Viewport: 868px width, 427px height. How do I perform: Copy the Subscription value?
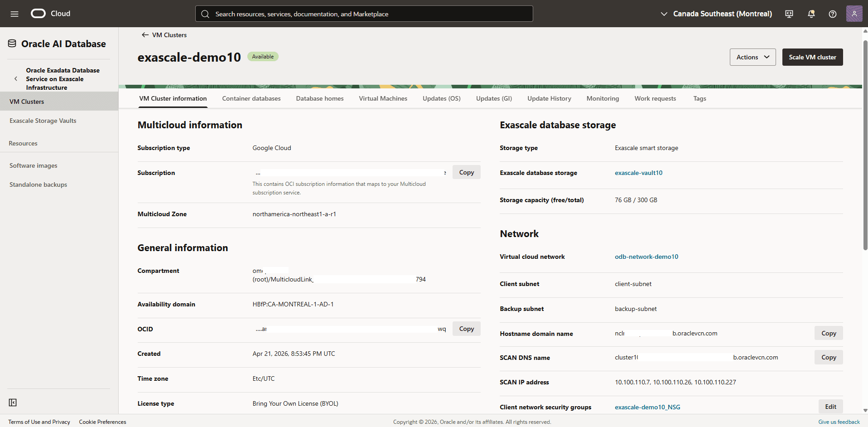pyautogui.click(x=466, y=172)
